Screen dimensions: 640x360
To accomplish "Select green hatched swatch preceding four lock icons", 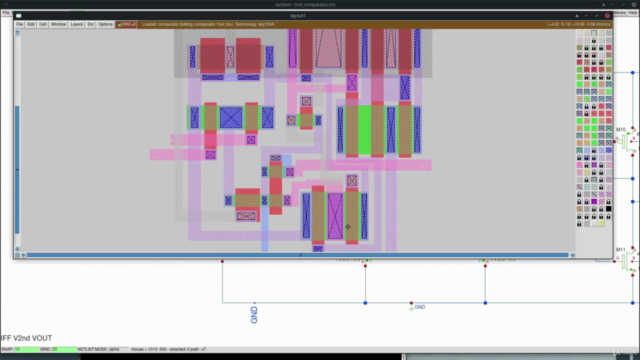I will [x=579, y=77].
